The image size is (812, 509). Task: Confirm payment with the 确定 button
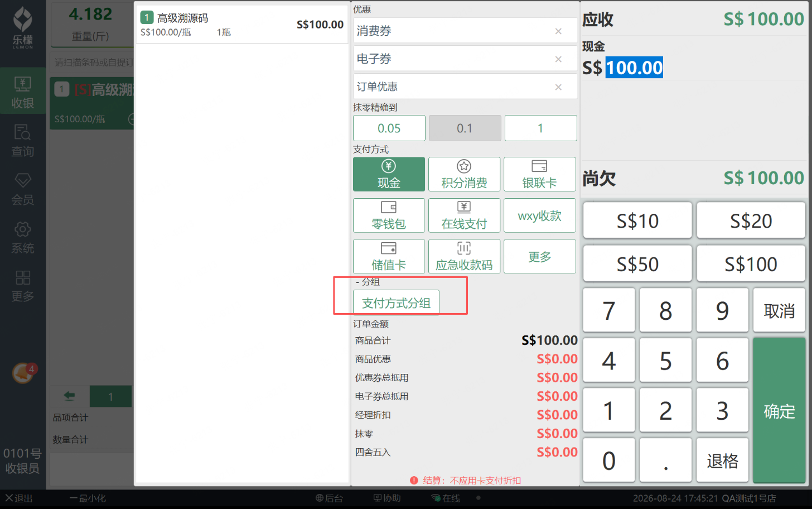779,411
